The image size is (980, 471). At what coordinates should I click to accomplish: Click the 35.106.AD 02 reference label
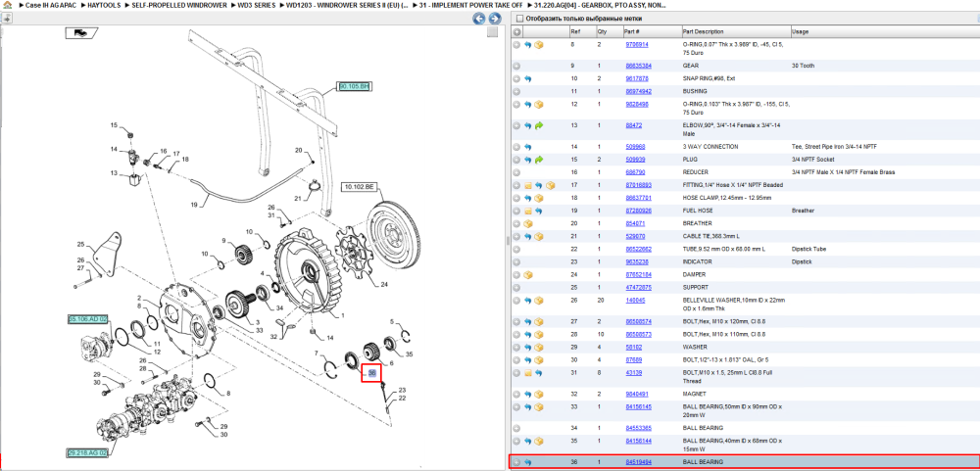(87, 319)
